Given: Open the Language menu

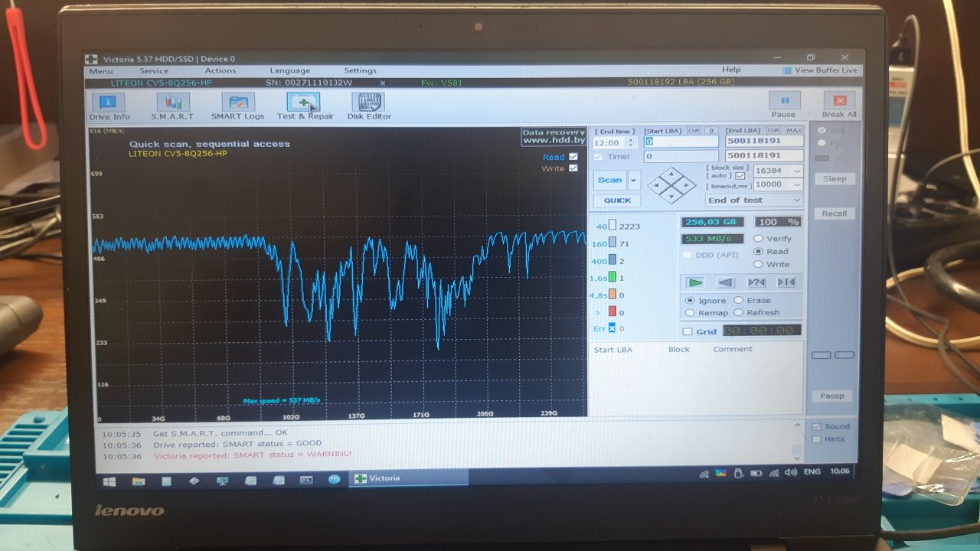Looking at the screenshot, I should [290, 70].
